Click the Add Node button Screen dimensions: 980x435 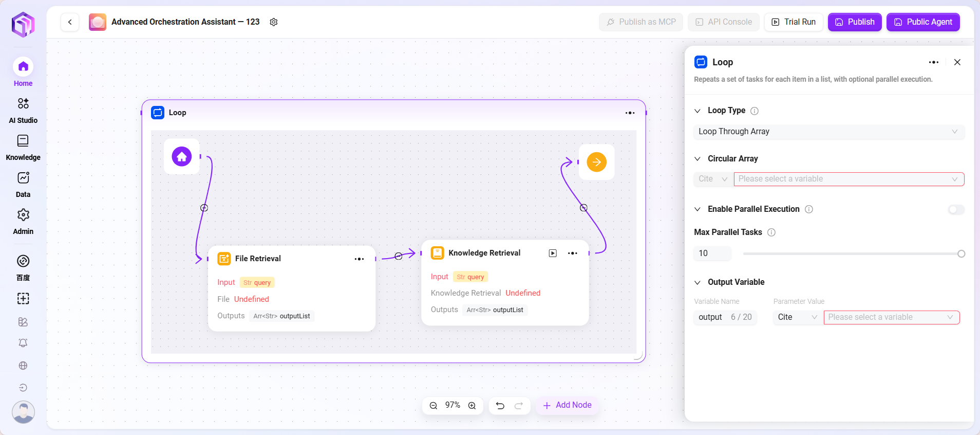pos(568,405)
